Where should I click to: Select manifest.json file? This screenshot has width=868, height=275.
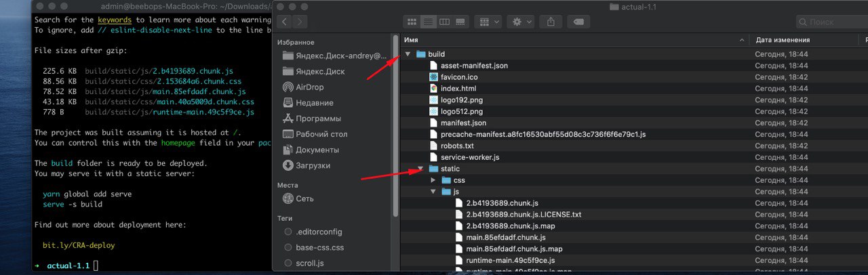tap(463, 123)
